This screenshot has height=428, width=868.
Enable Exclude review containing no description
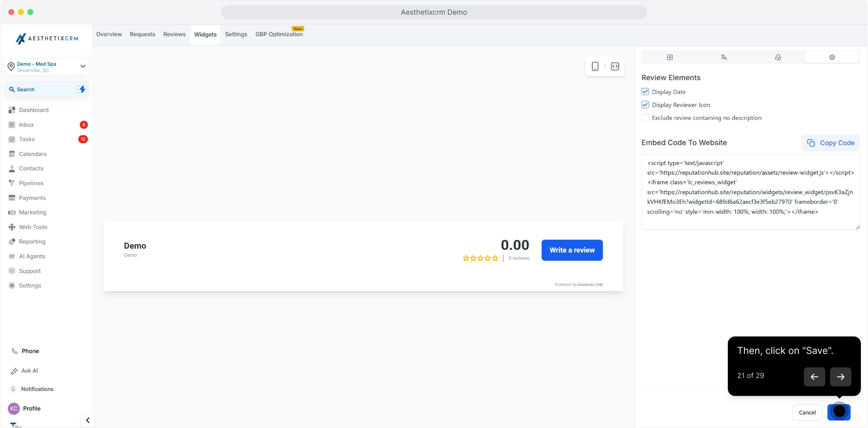645,118
